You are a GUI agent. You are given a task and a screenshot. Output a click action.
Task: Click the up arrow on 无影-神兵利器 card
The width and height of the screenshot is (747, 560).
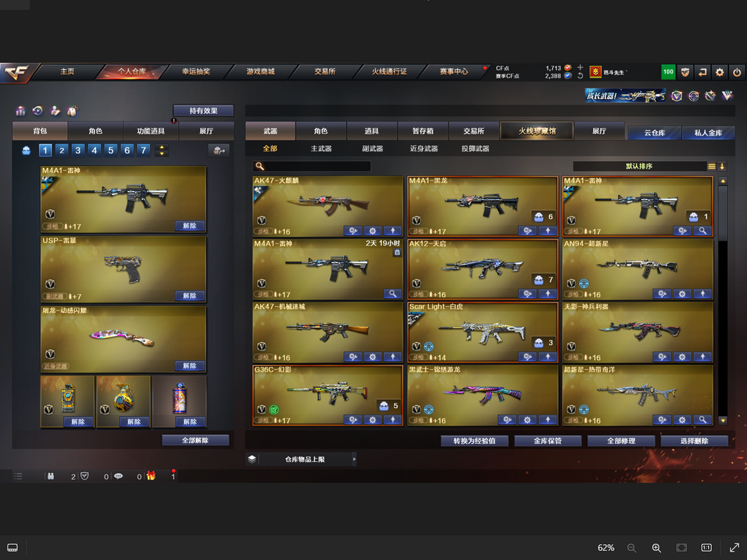(x=702, y=357)
